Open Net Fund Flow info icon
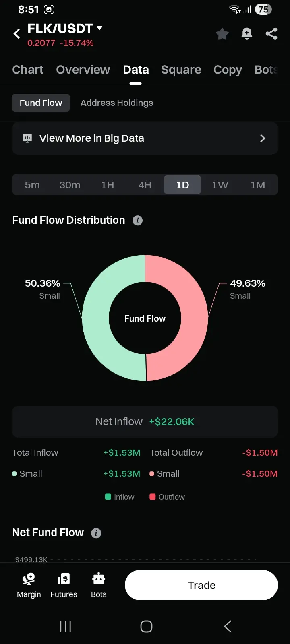The image size is (290, 644). (x=96, y=533)
